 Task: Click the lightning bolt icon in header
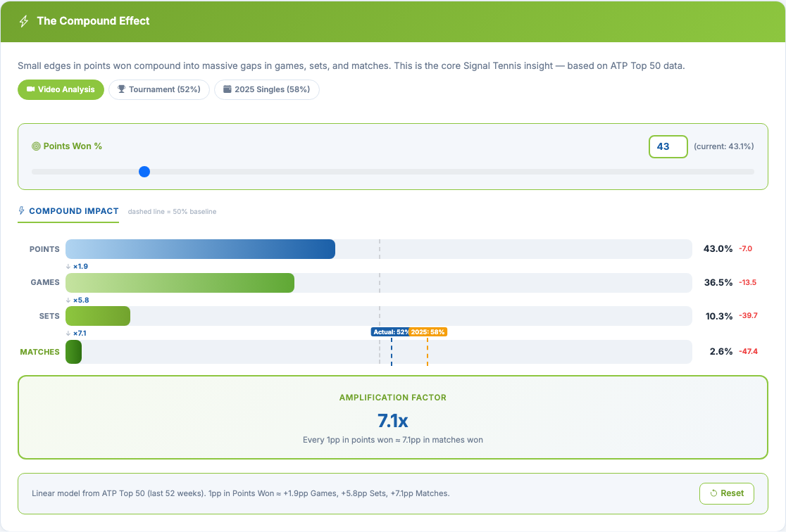pyautogui.click(x=24, y=21)
